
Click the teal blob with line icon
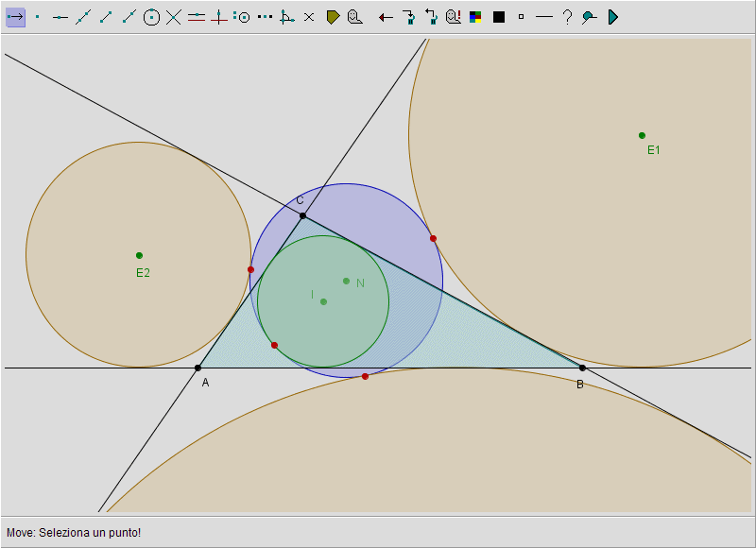click(x=589, y=18)
